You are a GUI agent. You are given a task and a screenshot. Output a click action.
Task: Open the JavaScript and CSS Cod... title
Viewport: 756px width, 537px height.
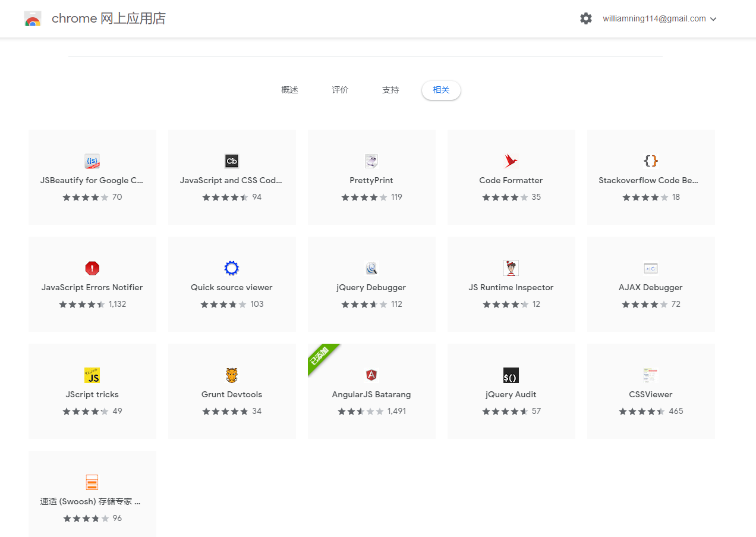pos(232,180)
